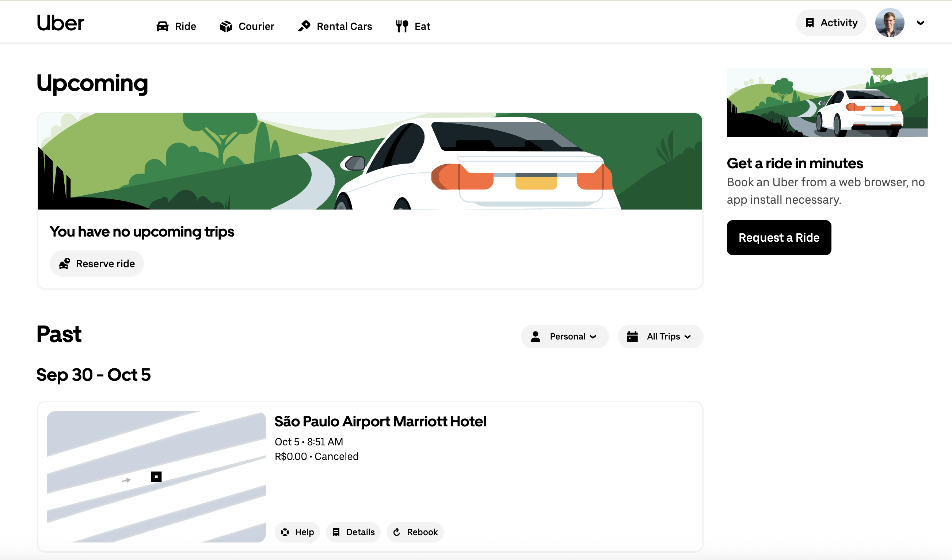Screen dimensions: 952x560
Task: Click the Rebook circular arrow icon
Action: pos(397,532)
